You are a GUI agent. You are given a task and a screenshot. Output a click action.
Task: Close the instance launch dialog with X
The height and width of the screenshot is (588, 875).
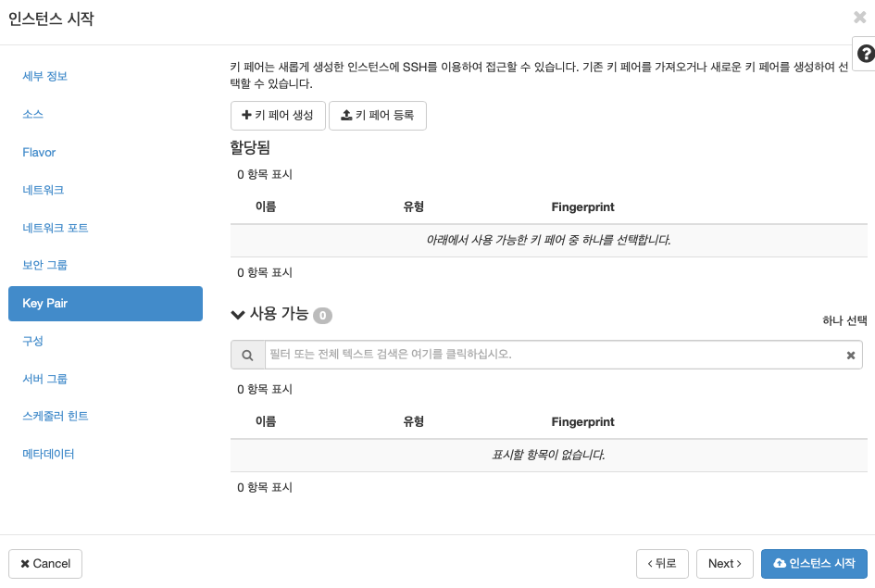[860, 18]
